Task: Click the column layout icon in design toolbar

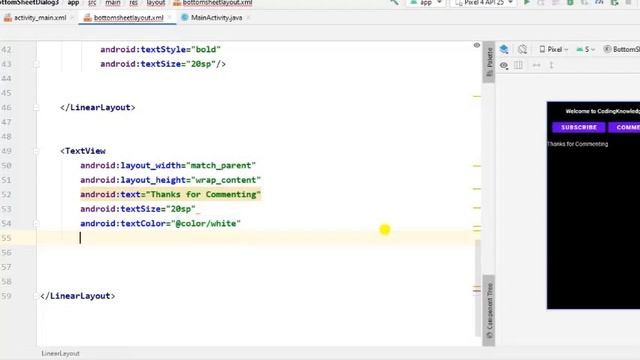Action: point(518,65)
